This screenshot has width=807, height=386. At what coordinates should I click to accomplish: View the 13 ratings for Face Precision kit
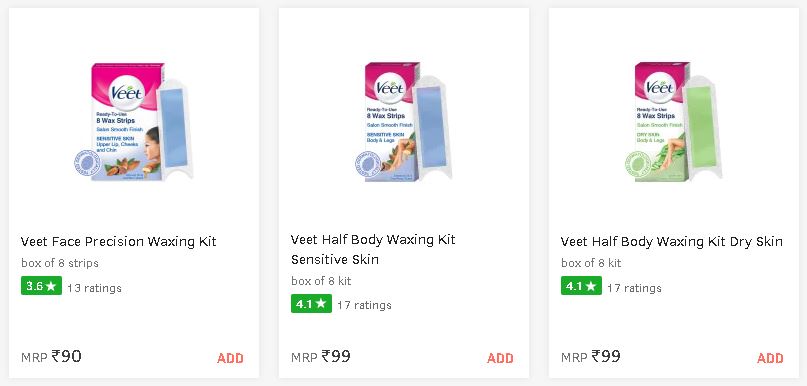tap(94, 288)
